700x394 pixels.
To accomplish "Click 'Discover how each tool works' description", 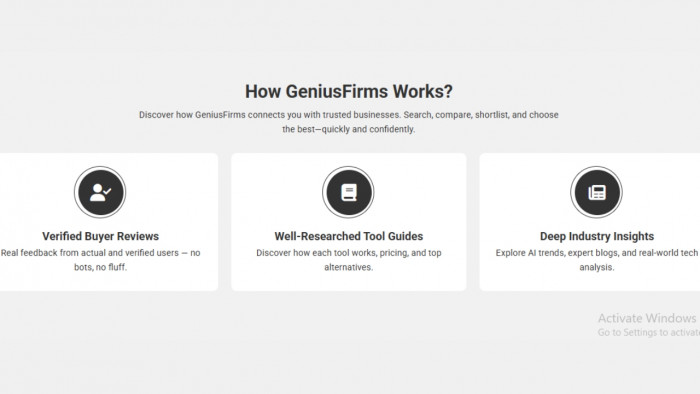I will (349, 260).
